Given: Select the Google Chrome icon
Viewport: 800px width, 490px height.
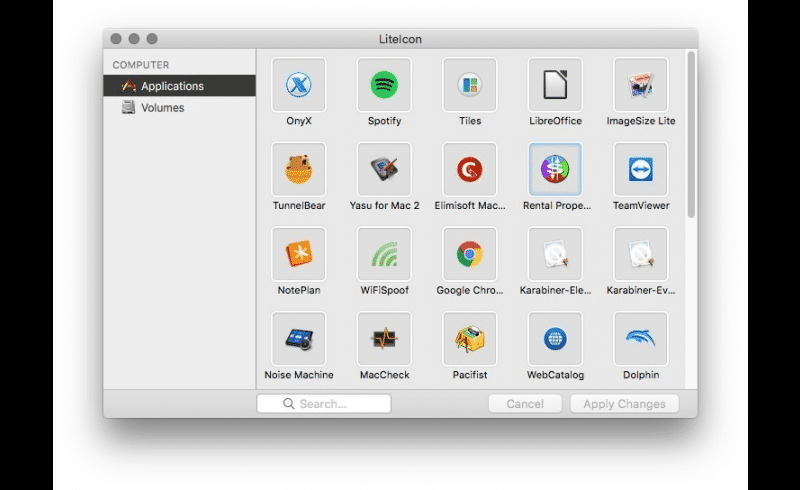Looking at the screenshot, I should (469, 254).
